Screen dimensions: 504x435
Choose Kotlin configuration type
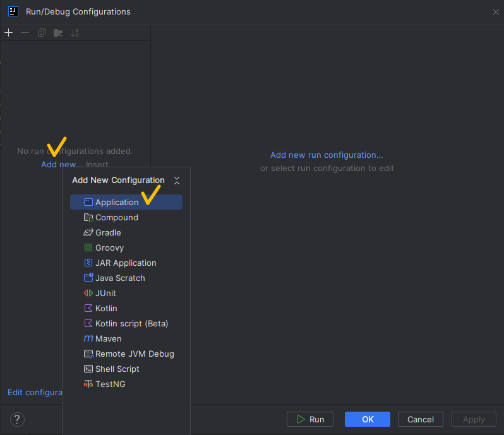126,309
